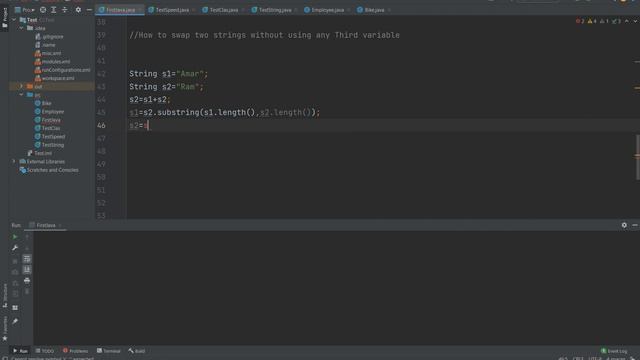Click the print icon in Run toolbar
640x360 pixels.
click(27, 280)
